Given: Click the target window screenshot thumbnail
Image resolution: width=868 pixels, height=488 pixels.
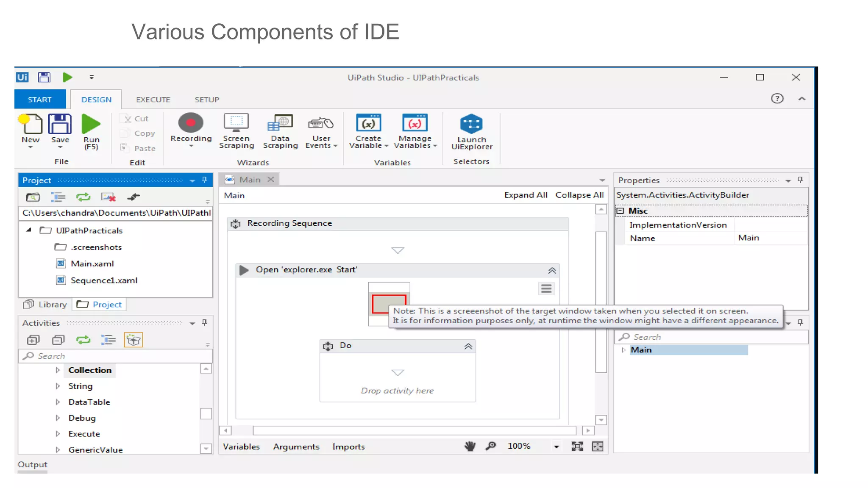Looking at the screenshot, I should pyautogui.click(x=389, y=304).
